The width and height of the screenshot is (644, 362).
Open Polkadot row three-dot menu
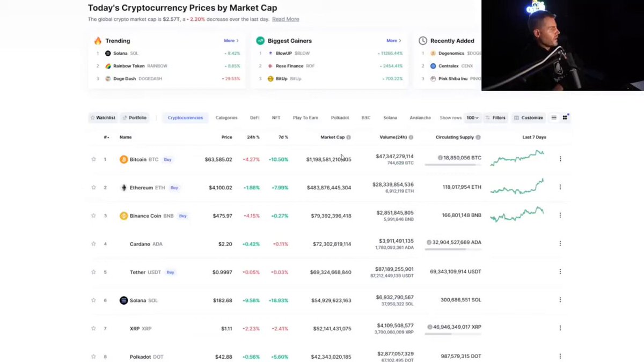click(x=560, y=356)
